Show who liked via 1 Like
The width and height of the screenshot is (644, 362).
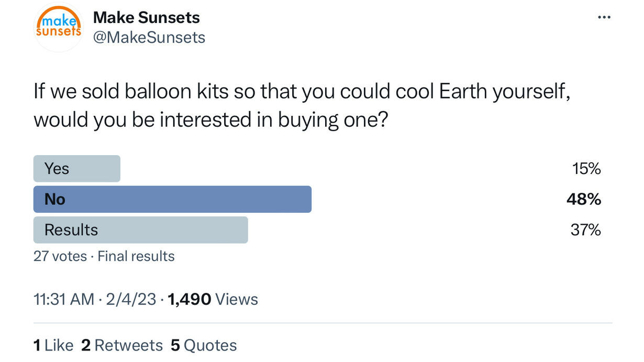pyautogui.click(x=53, y=345)
